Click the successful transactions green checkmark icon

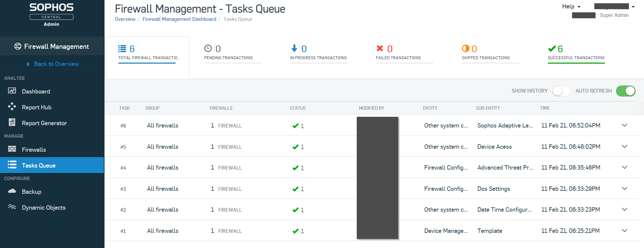pos(552,49)
